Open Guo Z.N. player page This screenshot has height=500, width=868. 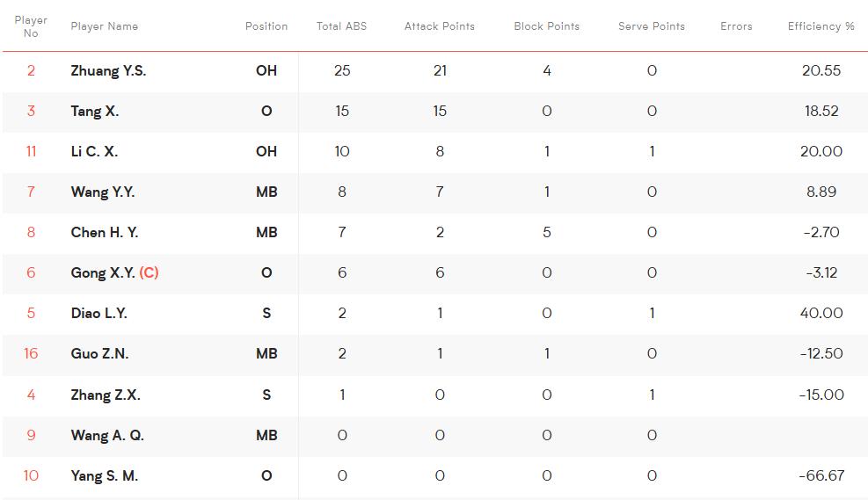click(x=99, y=353)
